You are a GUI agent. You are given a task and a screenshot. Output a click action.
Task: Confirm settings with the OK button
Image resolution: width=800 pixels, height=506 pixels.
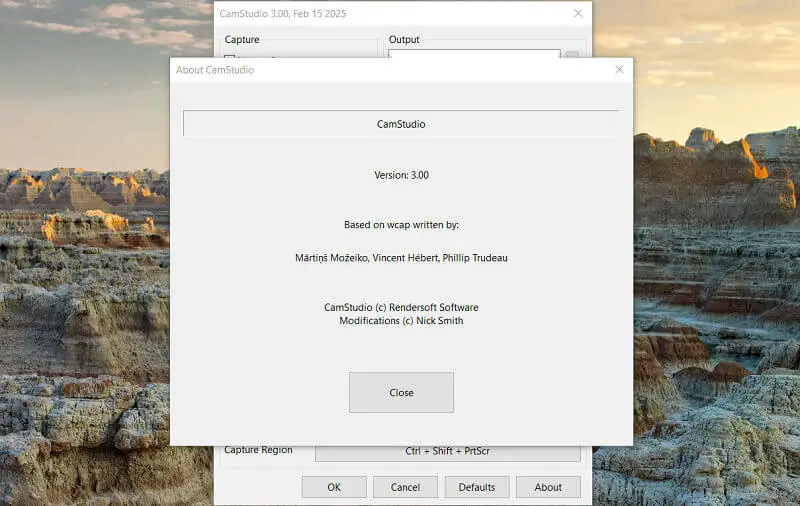(334, 487)
